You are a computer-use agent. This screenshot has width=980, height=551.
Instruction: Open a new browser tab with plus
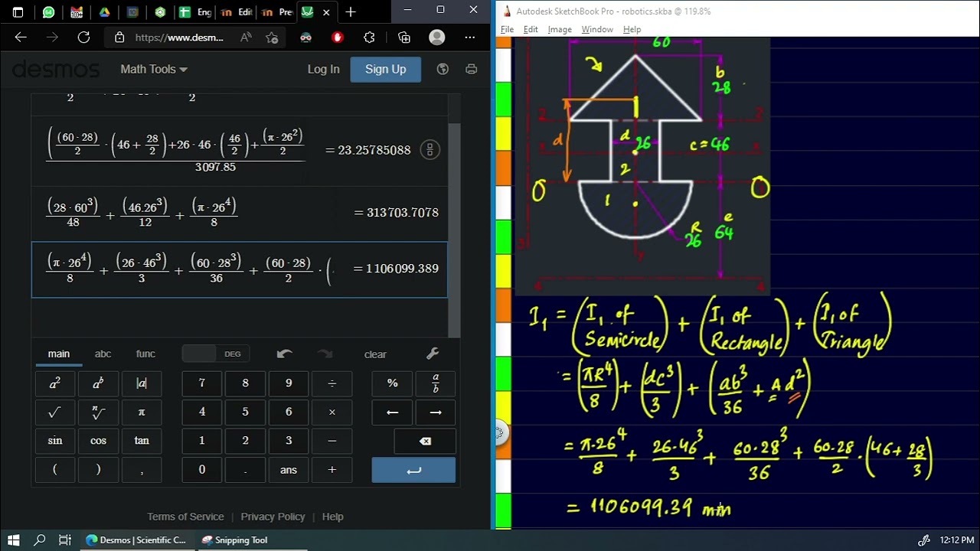point(351,12)
